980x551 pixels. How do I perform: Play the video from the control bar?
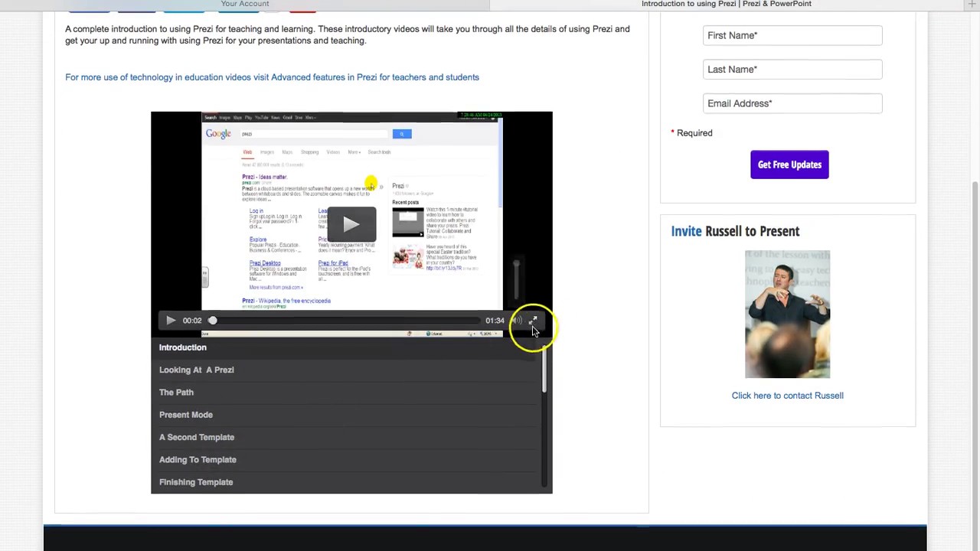[170, 321]
